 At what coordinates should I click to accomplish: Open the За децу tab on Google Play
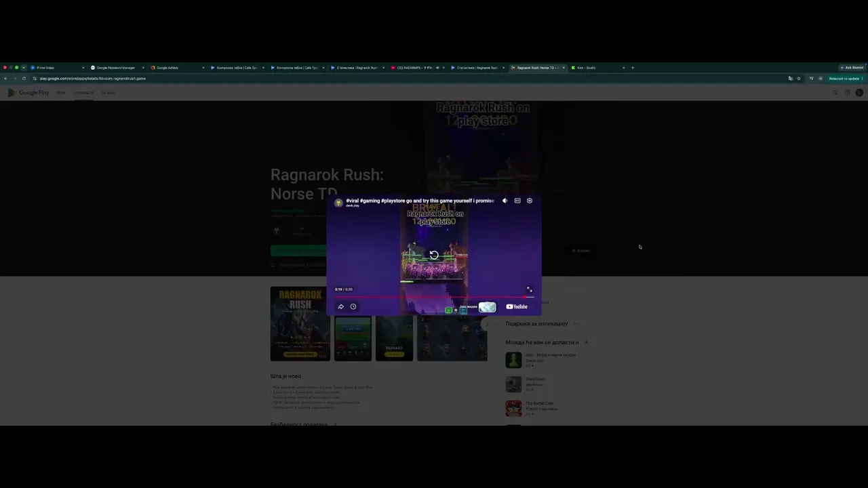pyautogui.click(x=108, y=93)
